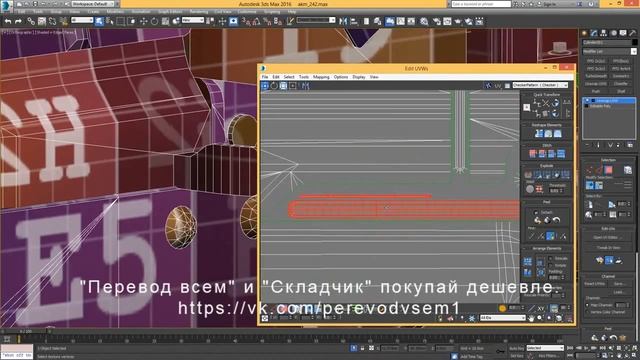Click Reset UVWs button
Viewport: 640px width, 360px height.
[x=595, y=284]
